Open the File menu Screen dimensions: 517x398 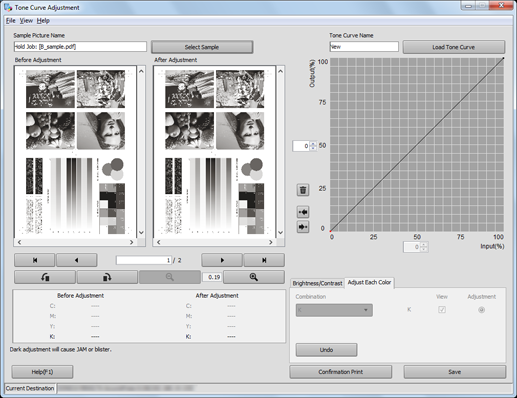(11, 21)
